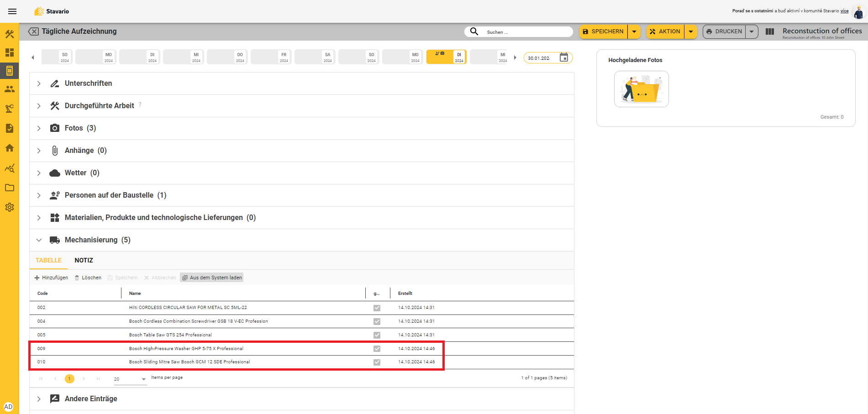Open the crane machinery icon in sidebar
The image size is (868, 414).
click(10, 109)
